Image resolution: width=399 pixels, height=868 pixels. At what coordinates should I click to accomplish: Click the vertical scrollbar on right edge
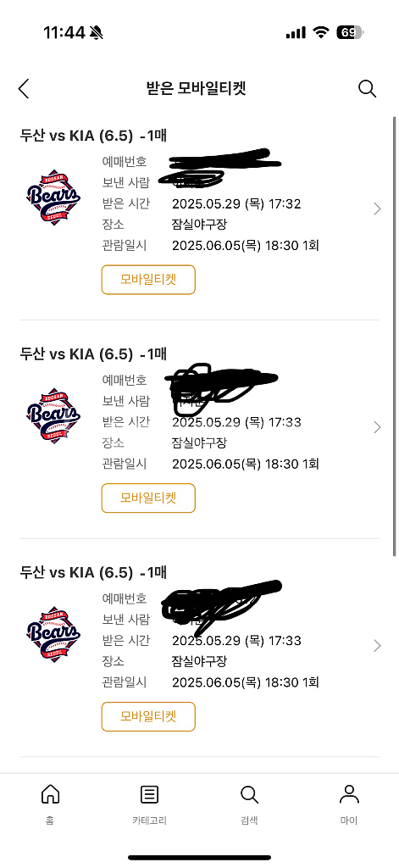pyautogui.click(x=394, y=336)
